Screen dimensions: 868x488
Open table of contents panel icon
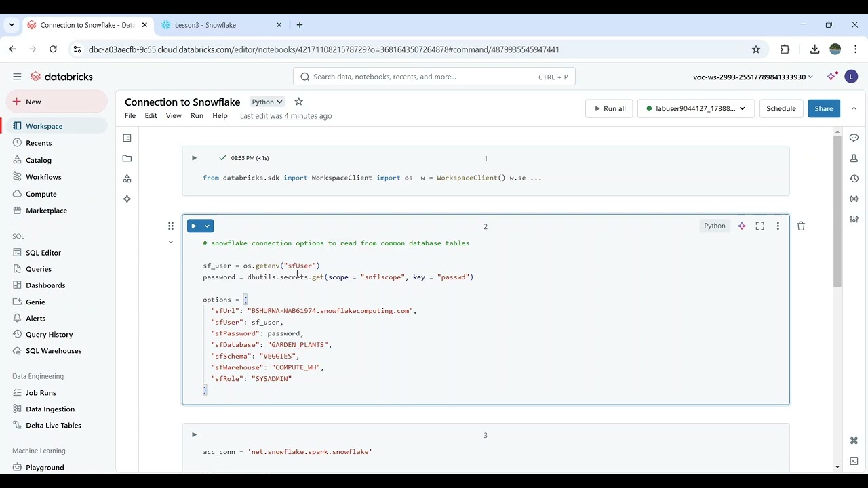[x=127, y=138]
